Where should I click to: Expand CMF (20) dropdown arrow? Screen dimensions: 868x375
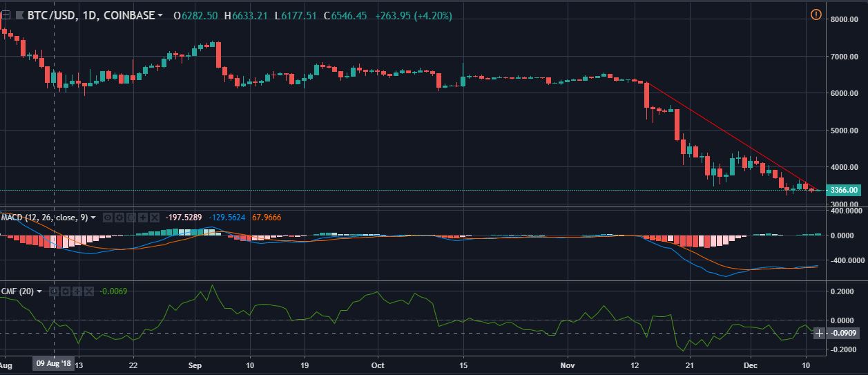click(x=39, y=291)
